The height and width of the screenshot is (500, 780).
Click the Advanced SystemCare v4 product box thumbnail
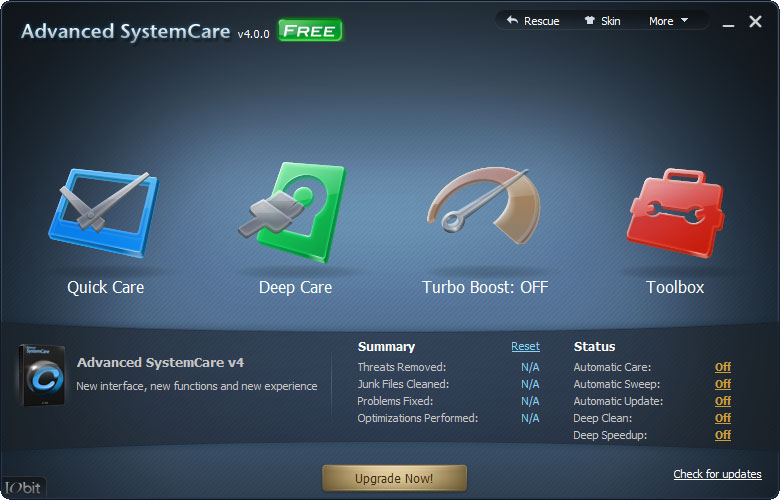(42, 375)
